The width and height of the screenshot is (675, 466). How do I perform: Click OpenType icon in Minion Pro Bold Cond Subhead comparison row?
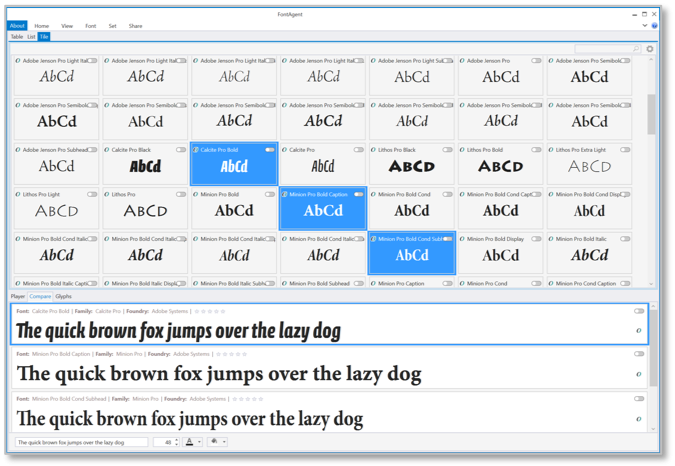tap(639, 419)
